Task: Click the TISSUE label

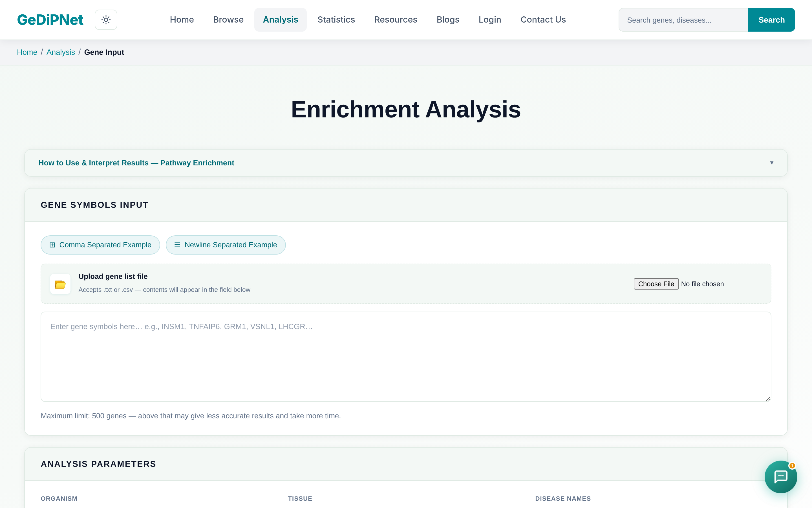Action: tap(300, 499)
